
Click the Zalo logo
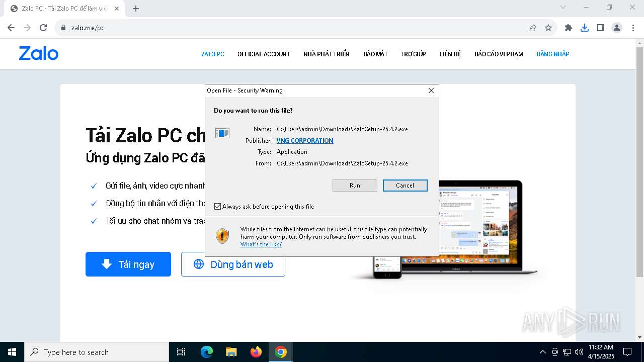39,53
